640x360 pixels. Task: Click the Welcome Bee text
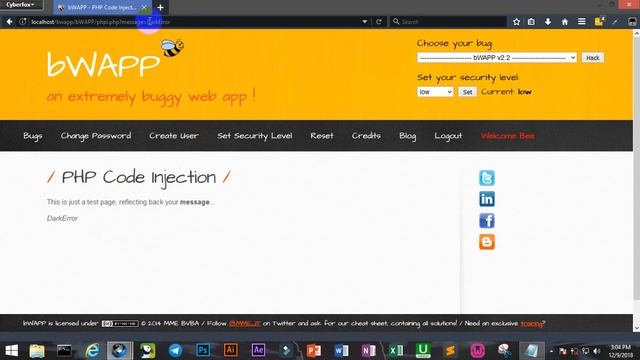tap(507, 136)
